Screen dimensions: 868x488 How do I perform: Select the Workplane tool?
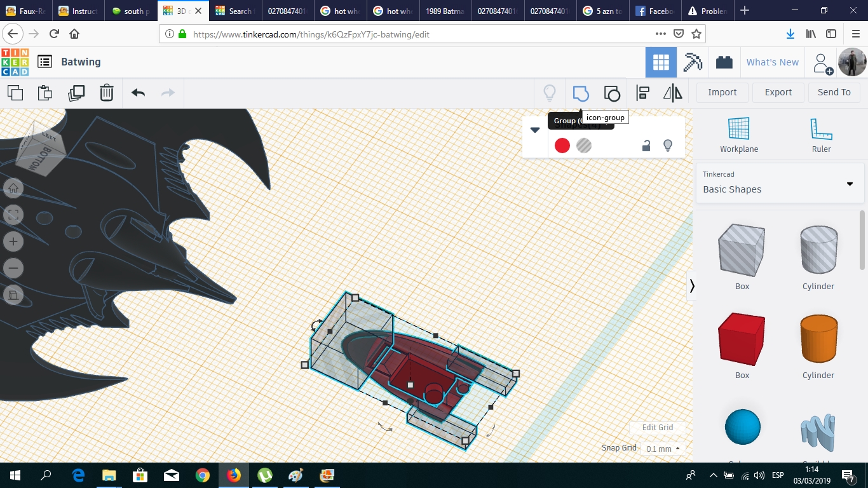coord(739,135)
